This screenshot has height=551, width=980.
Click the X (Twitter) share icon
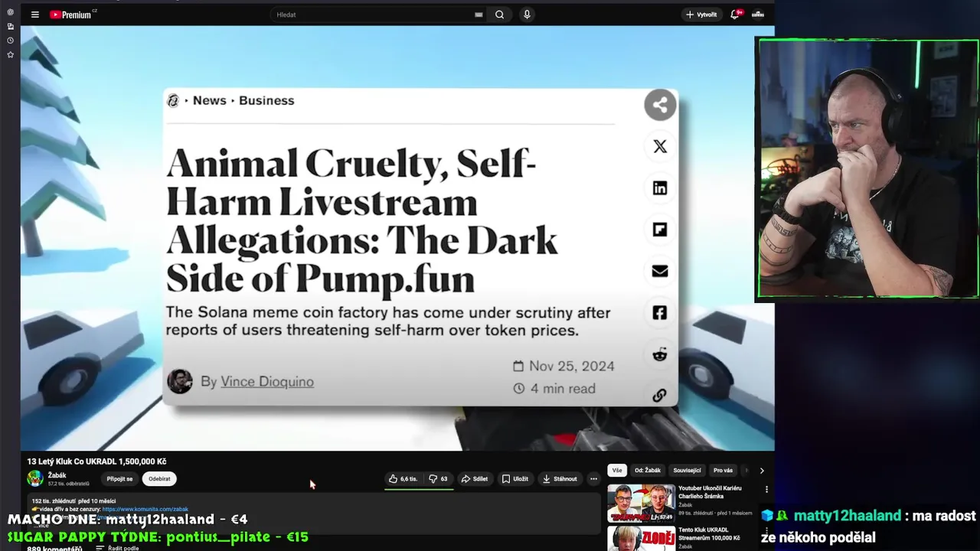pos(660,147)
